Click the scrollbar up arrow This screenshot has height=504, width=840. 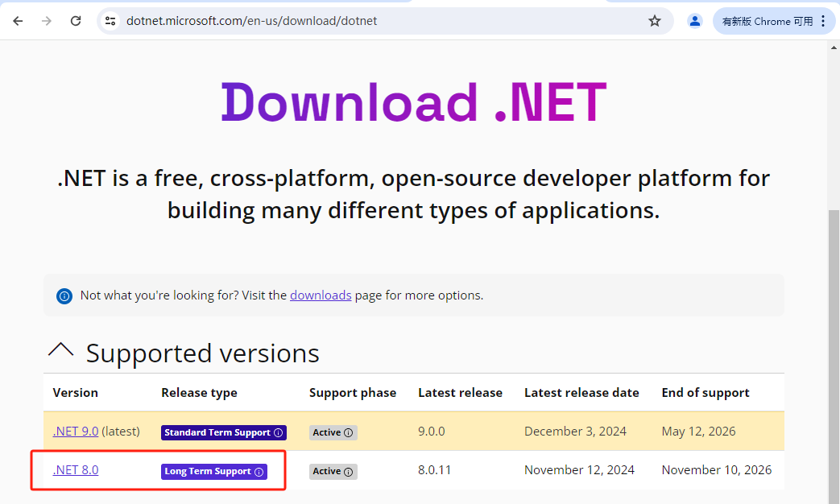[834, 48]
